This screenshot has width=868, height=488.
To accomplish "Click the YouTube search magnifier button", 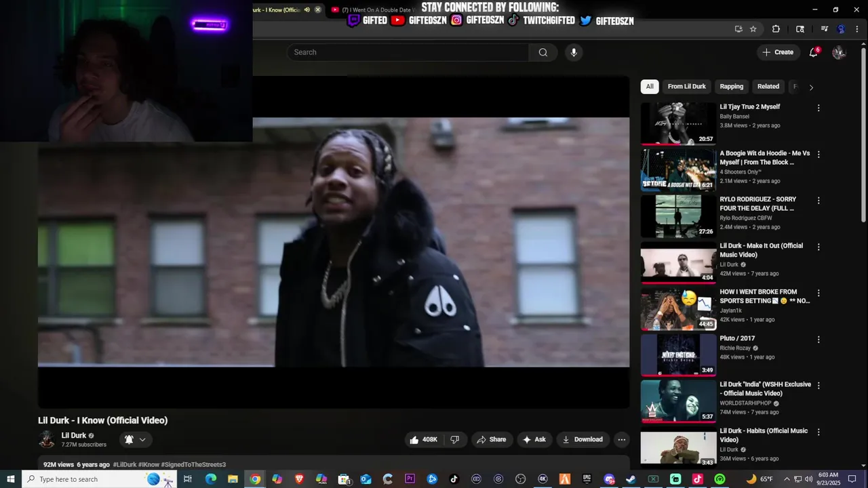I will click(543, 52).
